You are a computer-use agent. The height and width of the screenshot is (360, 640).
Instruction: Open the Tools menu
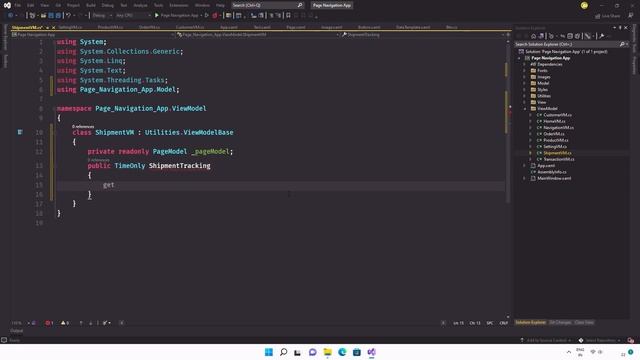click(158, 5)
